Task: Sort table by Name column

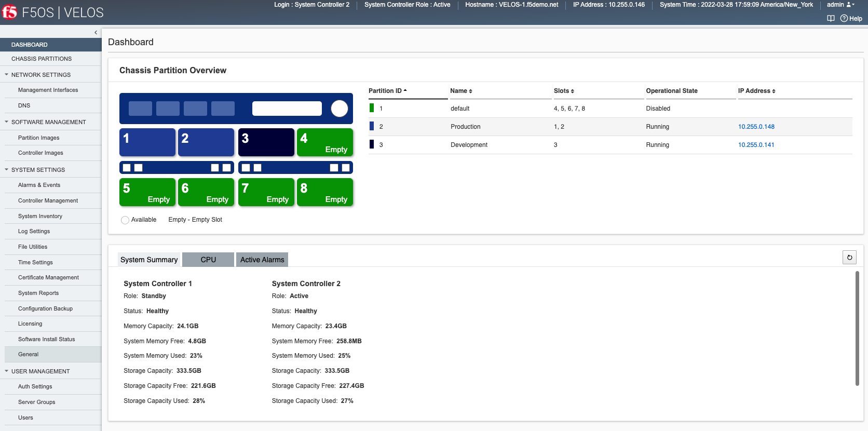Action: click(461, 91)
